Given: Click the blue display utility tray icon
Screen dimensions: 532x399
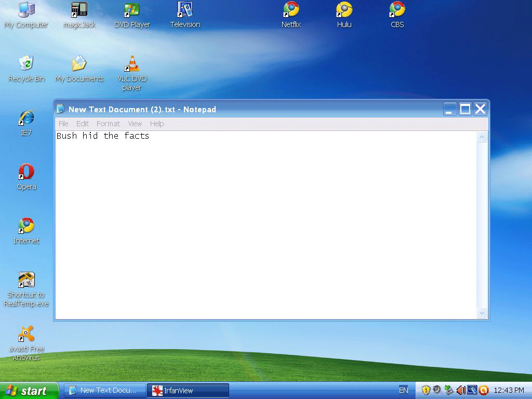Looking at the screenshot, I should point(472,390).
